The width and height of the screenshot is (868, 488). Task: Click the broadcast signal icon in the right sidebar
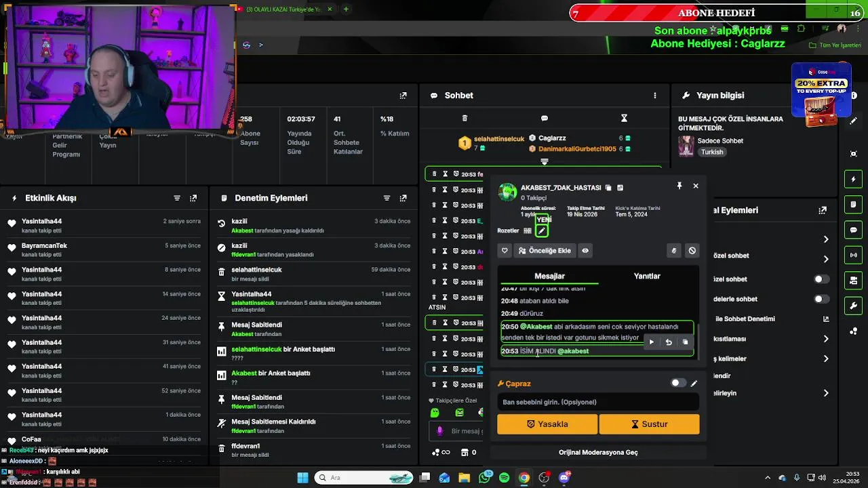pyautogui.click(x=854, y=255)
